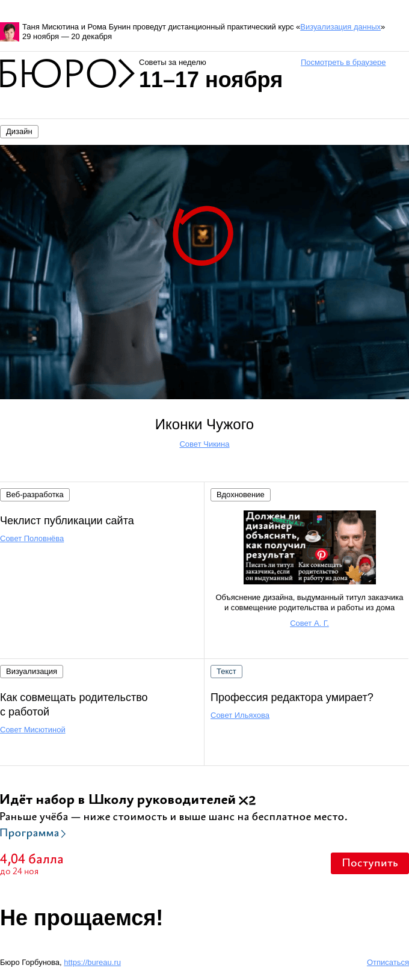Click the 'Отписаться' unsubscribe link
The image size is (409, 980).
tap(388, 963)
